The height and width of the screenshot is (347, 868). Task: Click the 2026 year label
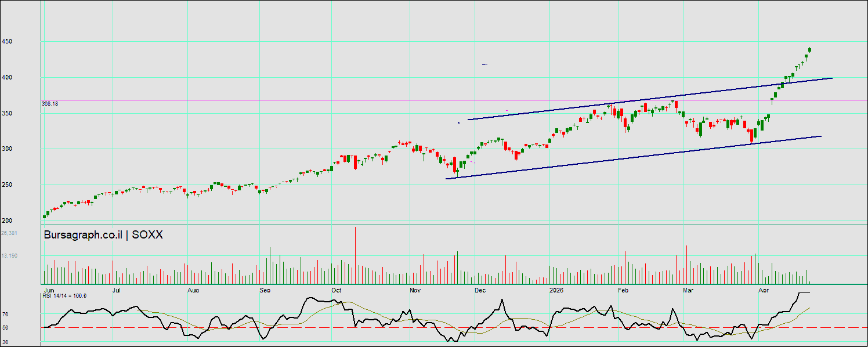(556, 290)
